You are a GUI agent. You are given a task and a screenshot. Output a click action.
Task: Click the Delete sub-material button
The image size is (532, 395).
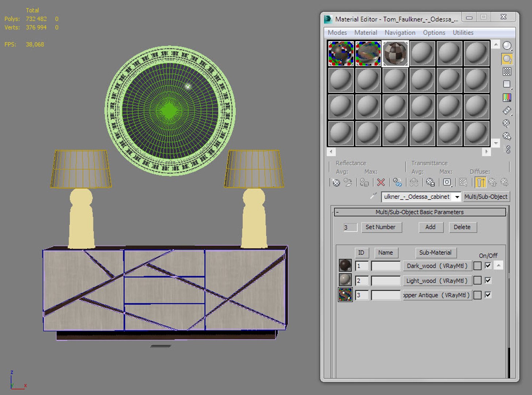coord(462,227)
